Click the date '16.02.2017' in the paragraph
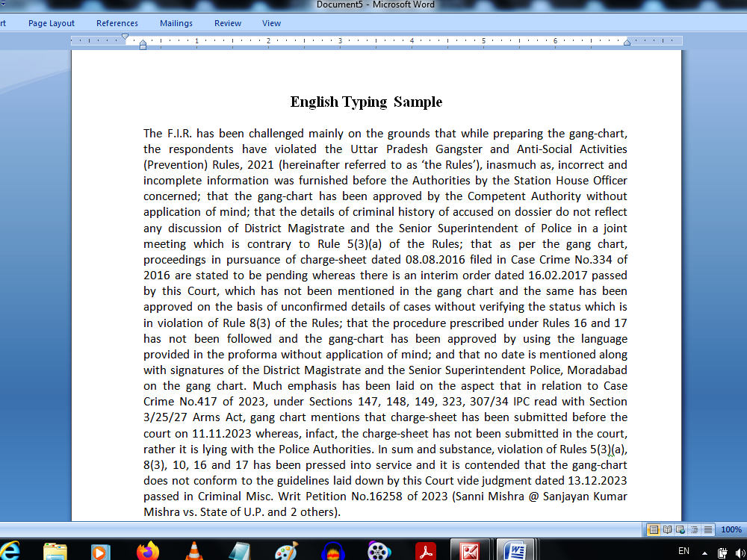The height and width of the screenshot is (560, 747). pyautogui.click(x=558, y=276)
